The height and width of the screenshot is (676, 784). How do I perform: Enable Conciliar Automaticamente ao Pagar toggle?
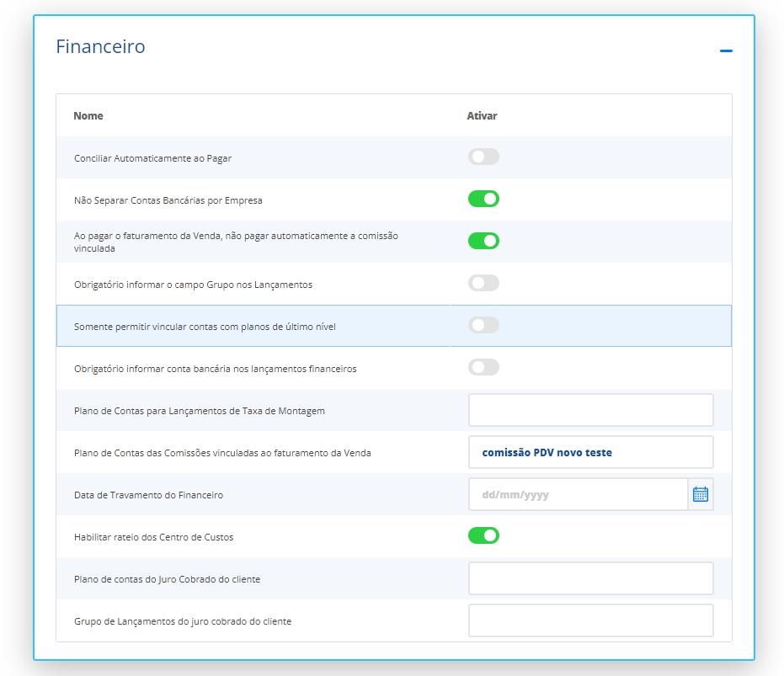(483, 157)
